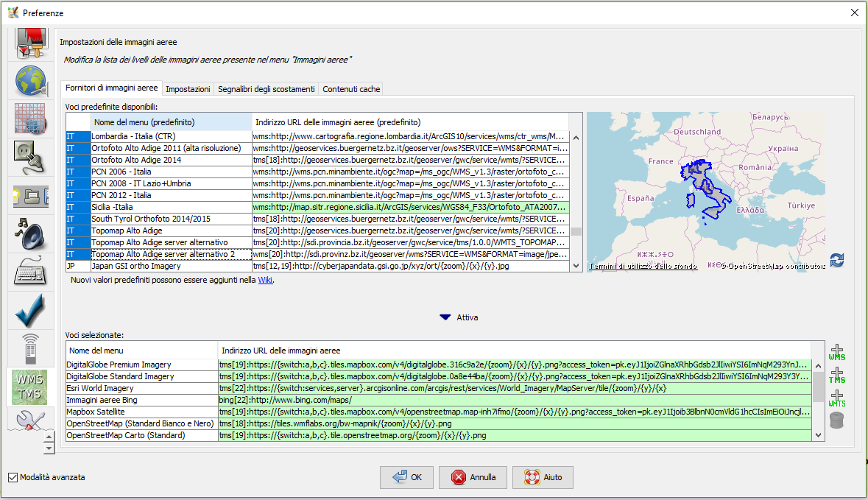This screenshot has height=500, width=868.
Task: Open the remote control preferences icon
Action: pos(31,349)
